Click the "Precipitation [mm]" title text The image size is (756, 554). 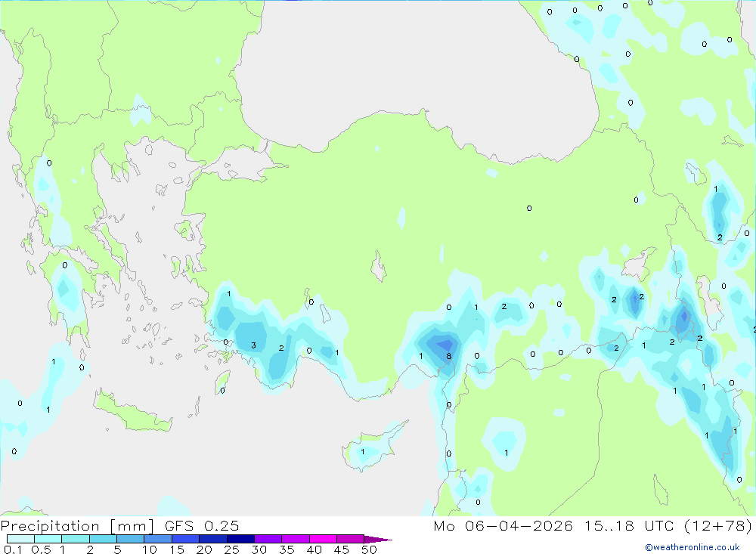[77, 525]
